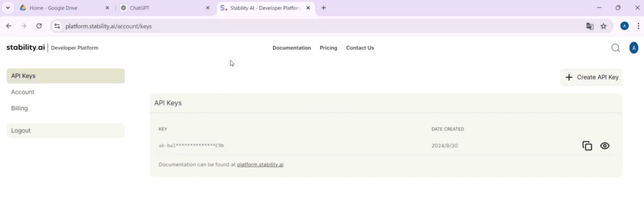Image resolution: width=644 pixels, height=220 pixels.
Task: View site information icon in address bar
Action: click(57, 26)
